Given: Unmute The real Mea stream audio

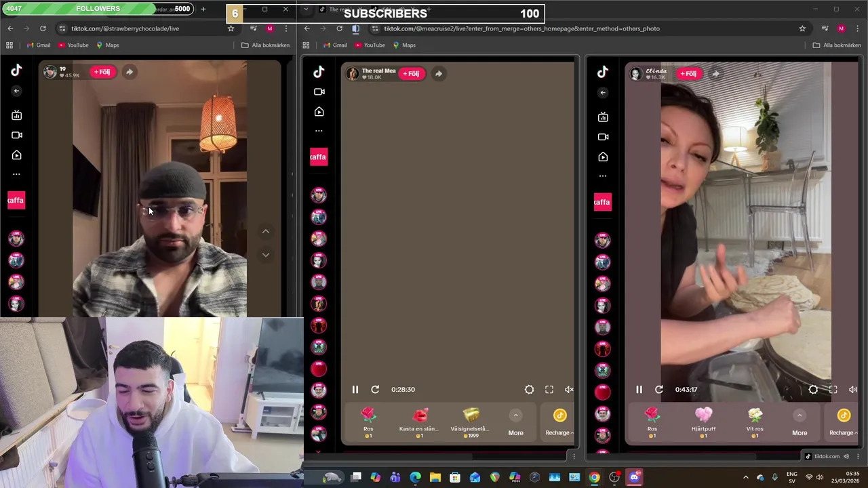Looking at the screenshot, I should click(569, 389).
